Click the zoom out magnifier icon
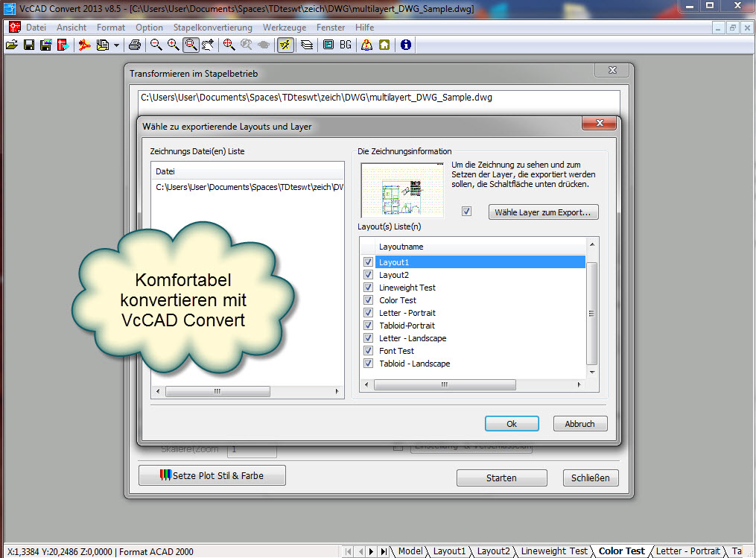The image size is (756, 558). pyautogui.click(x=156, y=45)
